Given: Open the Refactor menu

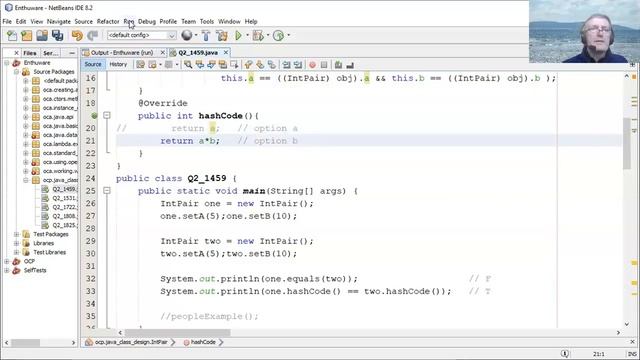Looking at the screenshot, I should click(108, 21).
